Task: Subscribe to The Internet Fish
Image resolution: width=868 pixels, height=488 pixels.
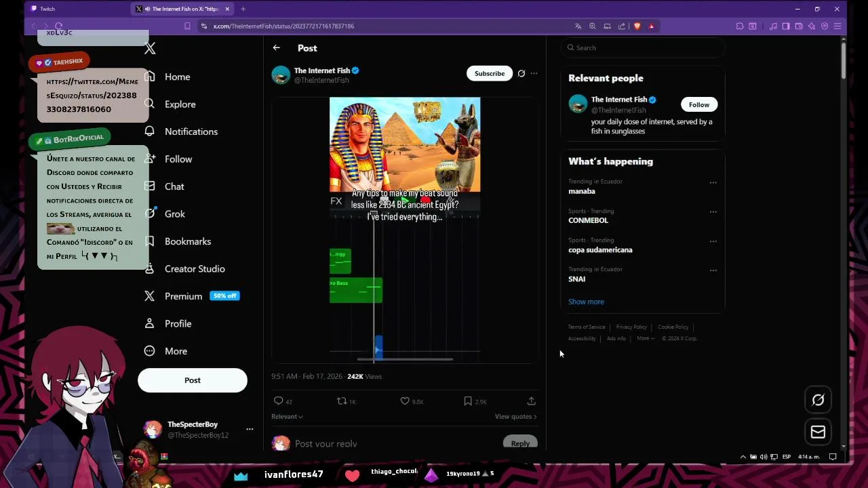Action: pyautogui.click(x=490, y=73)
